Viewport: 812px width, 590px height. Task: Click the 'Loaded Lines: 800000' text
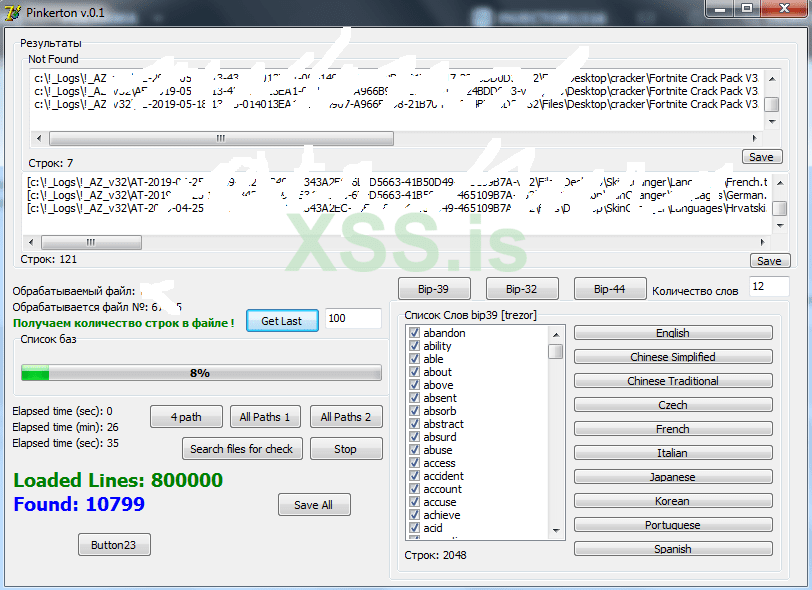[118, 480]
